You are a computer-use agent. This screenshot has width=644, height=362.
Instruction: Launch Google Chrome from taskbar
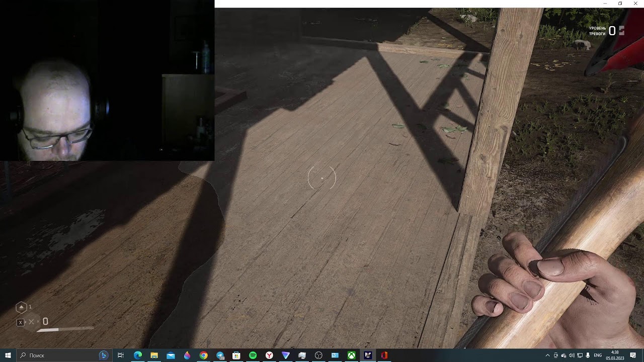(203, 355)
